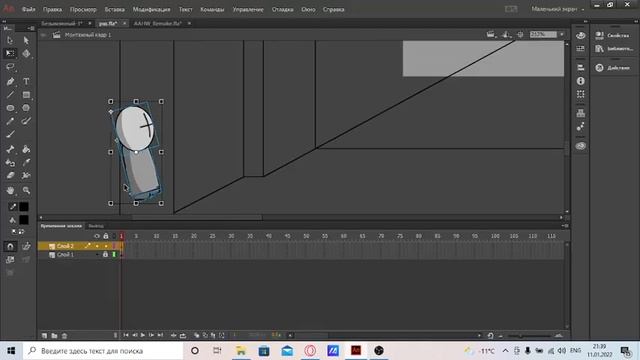Select the Paint Brush tool
The width and height of the screenshot is (640, 360).
pos(26,121)
